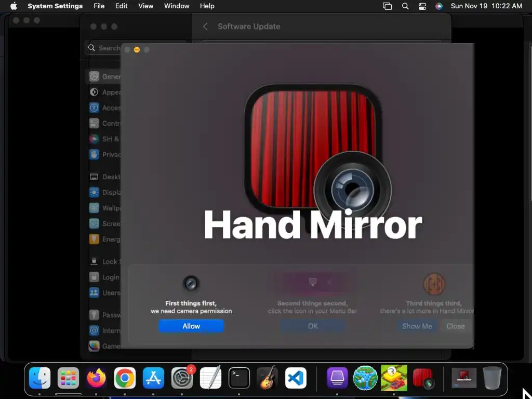The height and width of the screenshot is (399, 532).
Task: Click the dimmed OK button
Action: point(312,326)
